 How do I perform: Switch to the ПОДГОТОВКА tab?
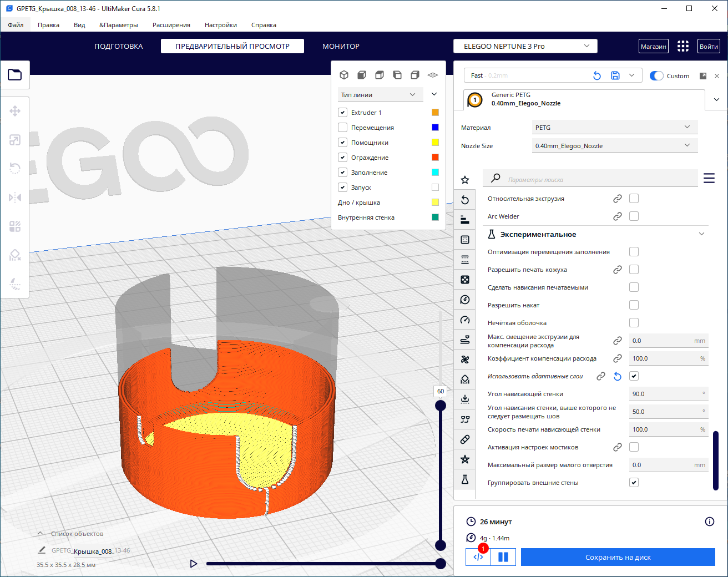coord(118,46)
